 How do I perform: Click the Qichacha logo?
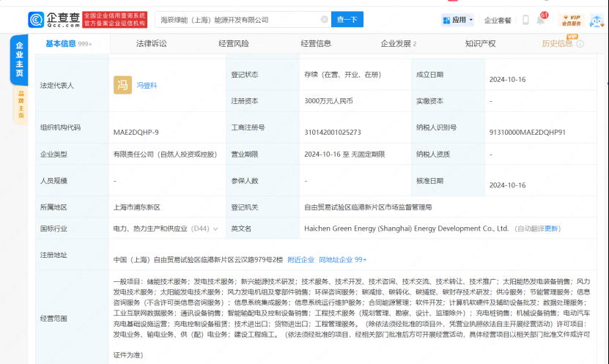coord(53,19)
